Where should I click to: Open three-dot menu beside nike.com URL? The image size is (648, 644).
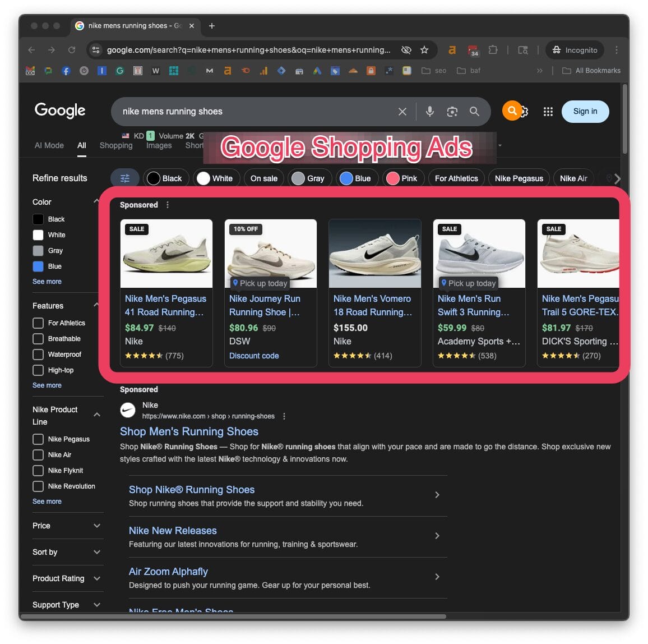(284, 416)
